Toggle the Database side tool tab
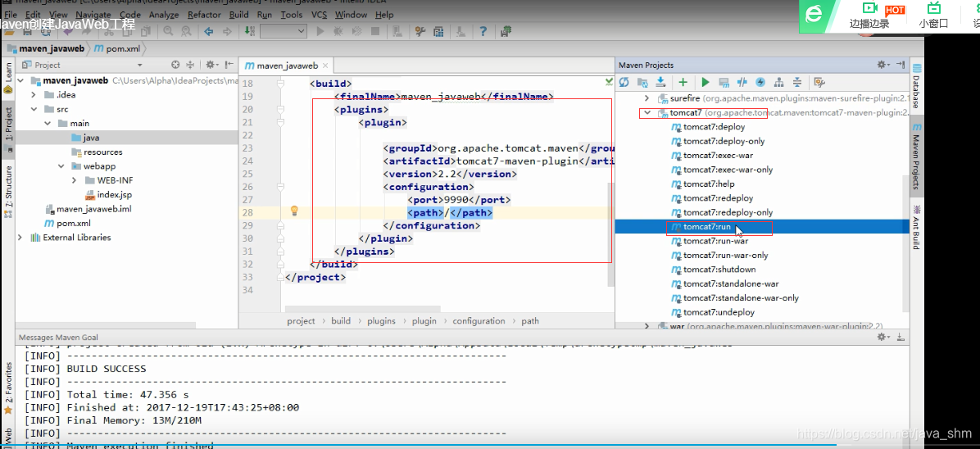 [x=915, y=86]
